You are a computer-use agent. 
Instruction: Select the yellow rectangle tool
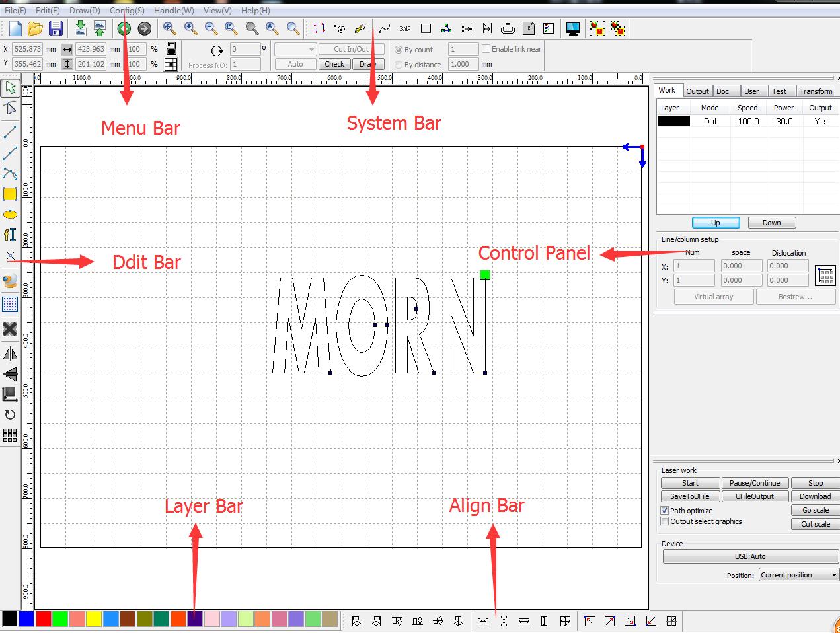click(x=10, y=194)
